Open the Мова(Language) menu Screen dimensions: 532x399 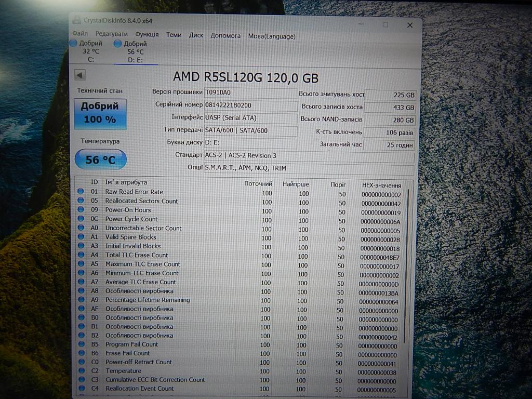[271, 36]
